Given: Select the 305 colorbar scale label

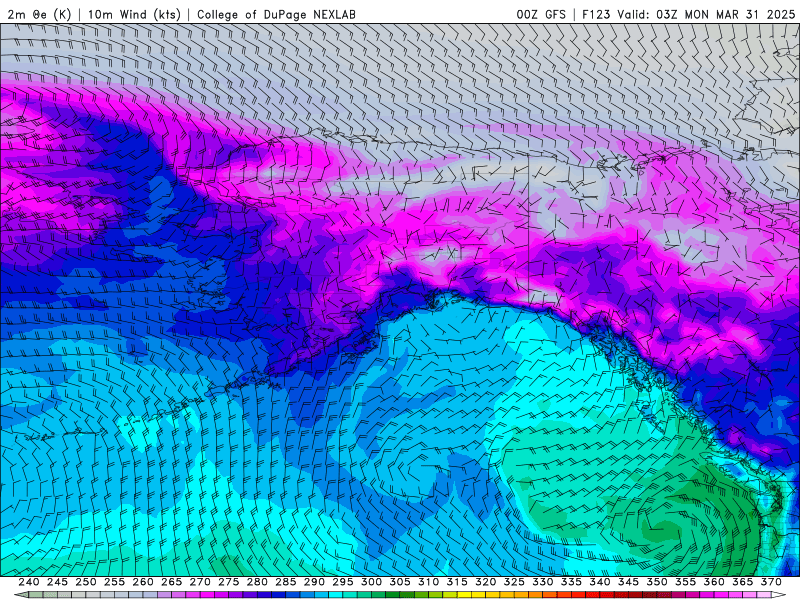Looking at the screenshot, I should [400, 582].
